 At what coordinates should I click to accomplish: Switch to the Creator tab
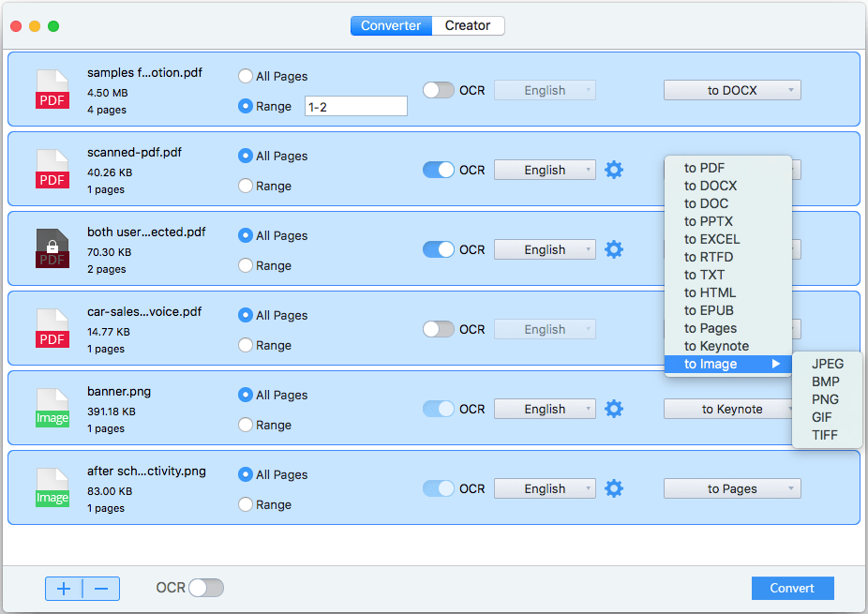(468, 25)
